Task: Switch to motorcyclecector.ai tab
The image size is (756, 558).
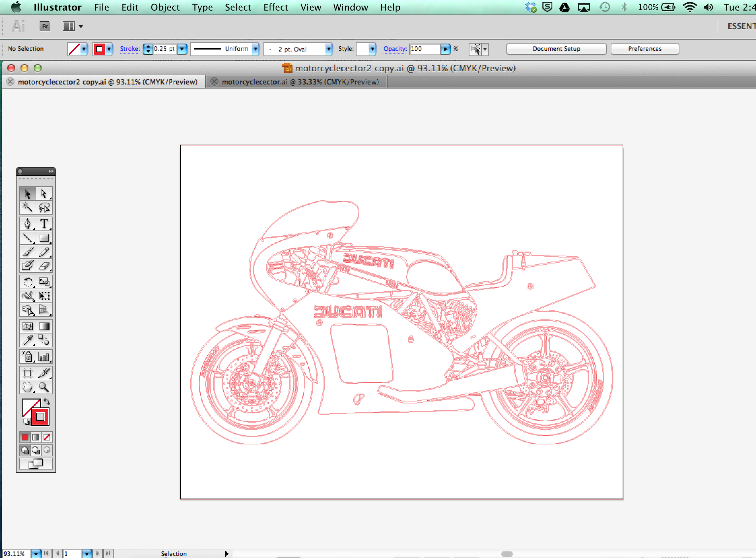Action: pos(299,82)
